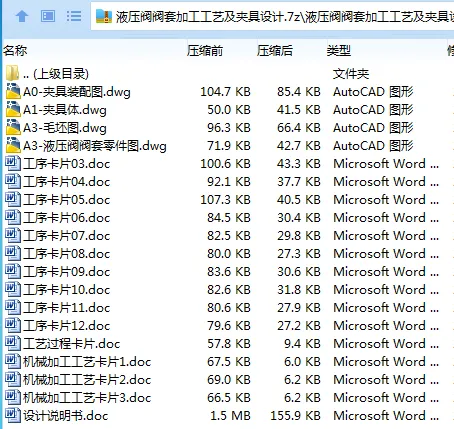This screenshot has width=454, height=429.
Task: Select file 工序卡片07.doc
Action: pos(66,236)
